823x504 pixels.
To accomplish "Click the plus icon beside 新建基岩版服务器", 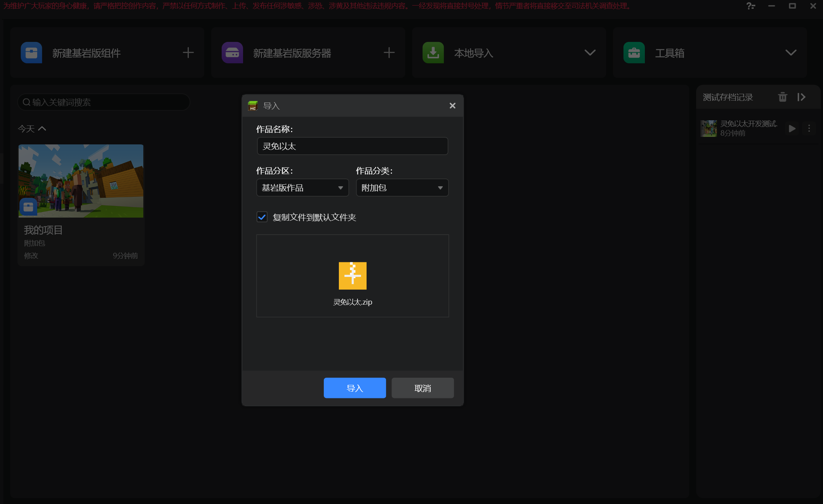I will click(389, 53).
